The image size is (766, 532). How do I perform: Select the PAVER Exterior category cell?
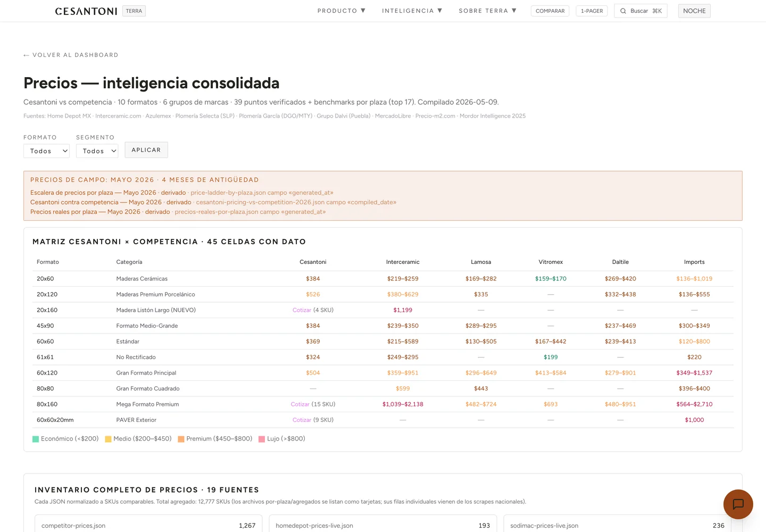pyautogui.click(x=136, y=420)
